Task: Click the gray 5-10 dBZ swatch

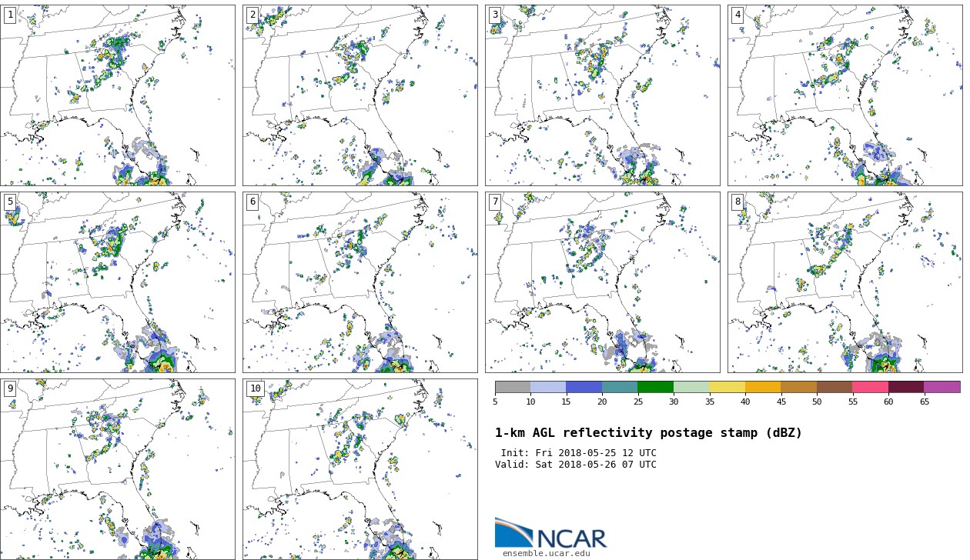Action: coord(513,387)
